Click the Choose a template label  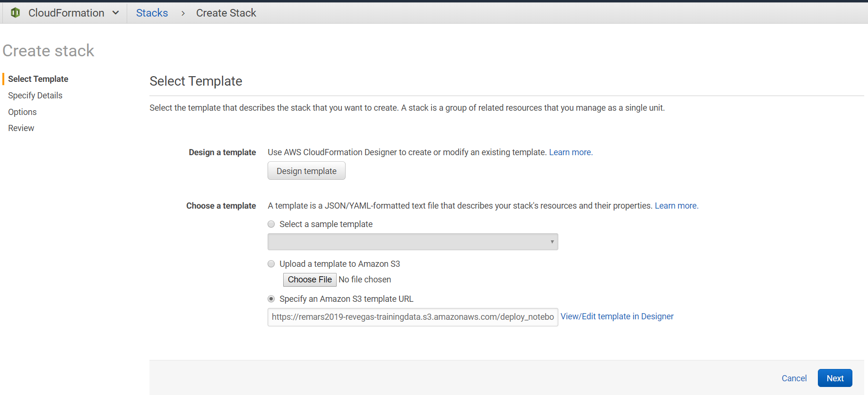tap(221, 206)
